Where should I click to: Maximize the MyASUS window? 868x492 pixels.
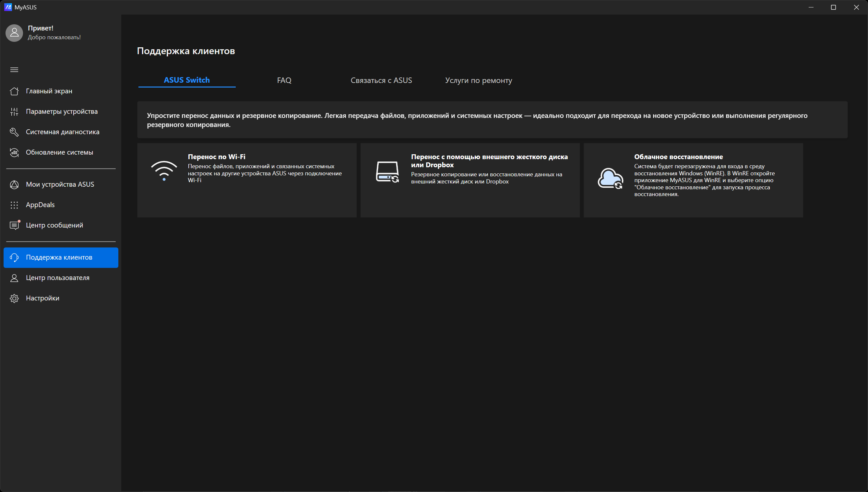(x=834, y=7)
